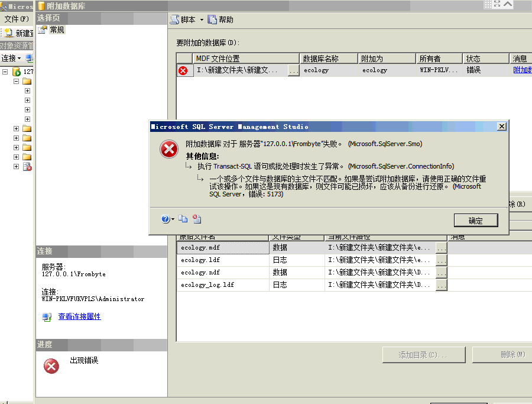Viewport: 532px width, 404px height.
Task: Click the database icon in 附加数据库 title
Action: pyautogui.click(x=41, y=6)
